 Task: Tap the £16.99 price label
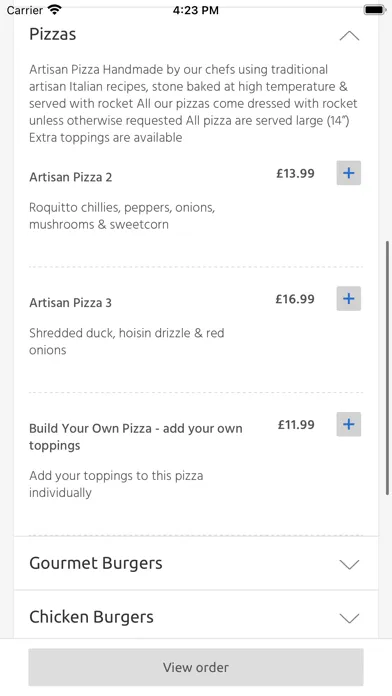(295, 299)
